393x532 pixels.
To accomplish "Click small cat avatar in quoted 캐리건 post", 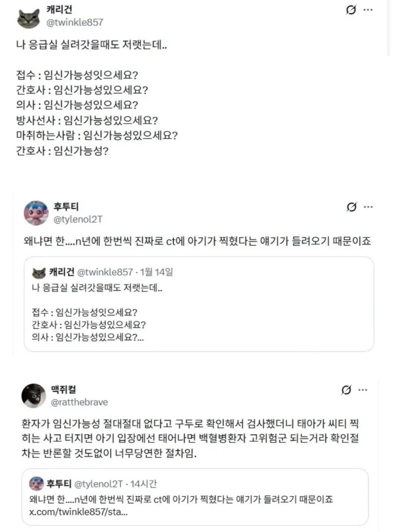I will point(38,272).
